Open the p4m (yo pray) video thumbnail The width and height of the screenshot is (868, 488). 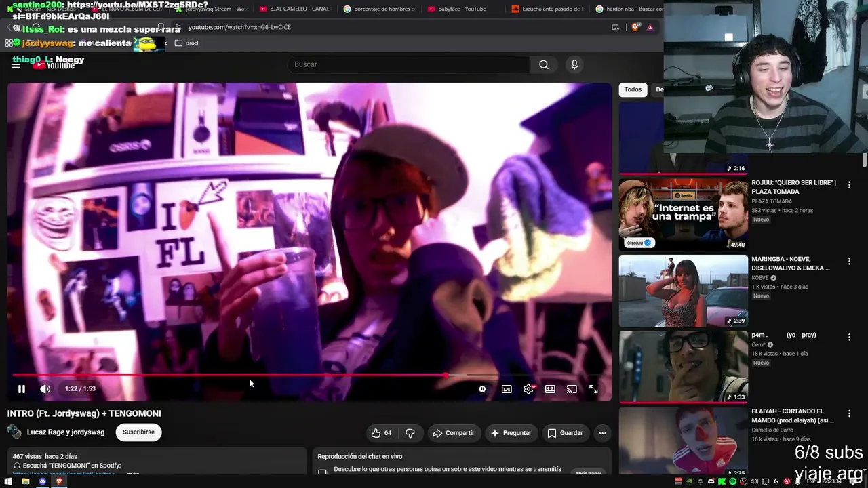pyautogui.click(x=683, y=367)
